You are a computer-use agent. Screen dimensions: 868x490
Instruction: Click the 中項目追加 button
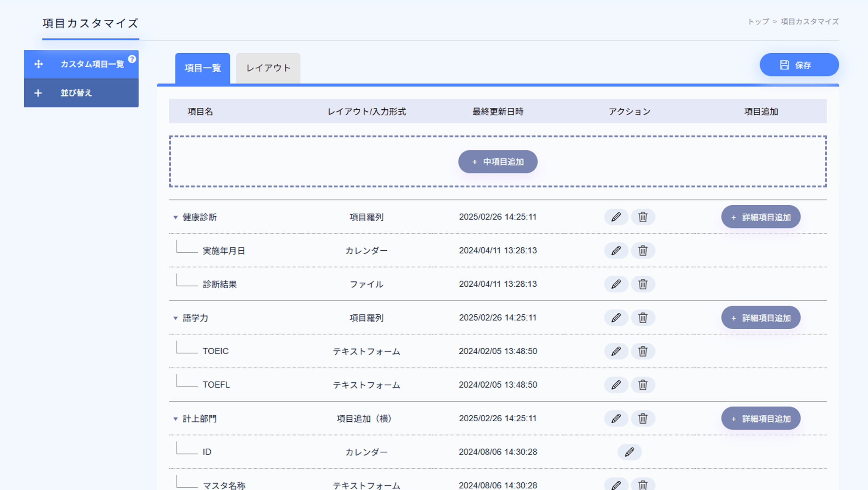pos(498,161)
